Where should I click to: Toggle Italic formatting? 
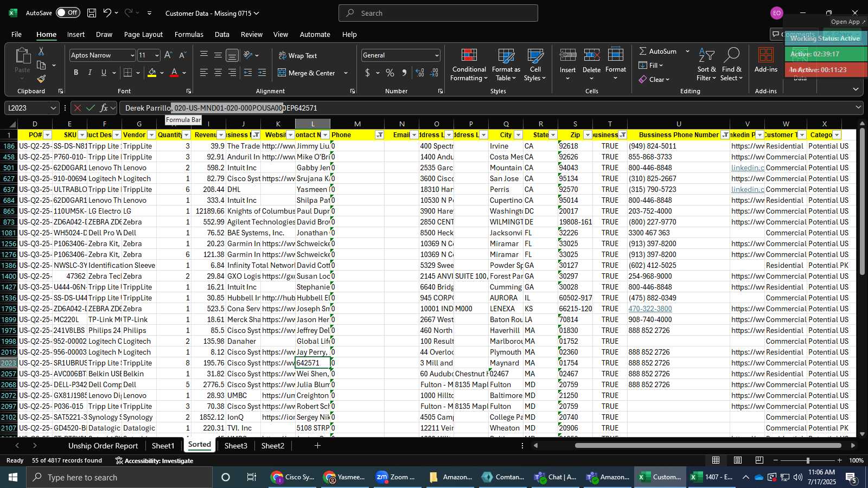pos(90,73)
